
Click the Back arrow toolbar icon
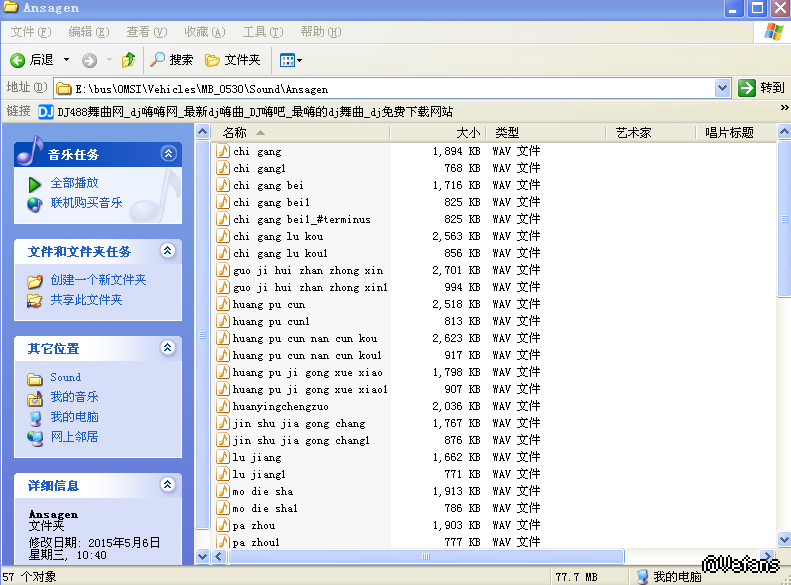(x=18, y=60)
